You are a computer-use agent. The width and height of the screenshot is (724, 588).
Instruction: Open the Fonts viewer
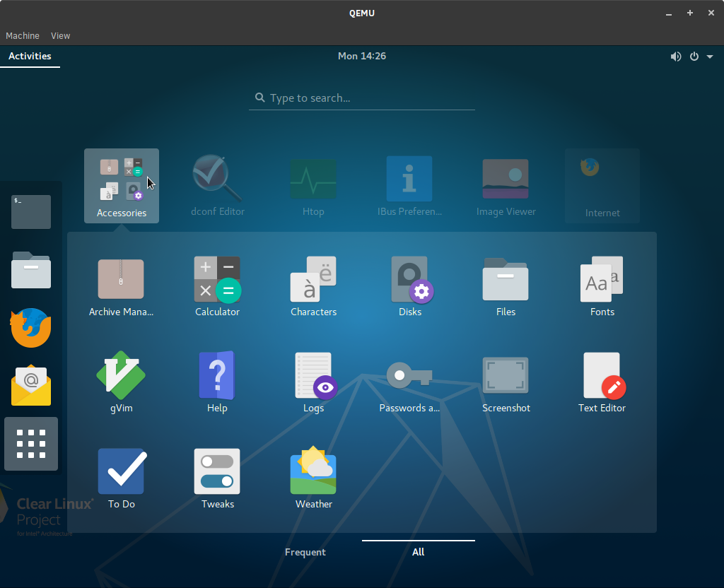(x=602, y=287)
